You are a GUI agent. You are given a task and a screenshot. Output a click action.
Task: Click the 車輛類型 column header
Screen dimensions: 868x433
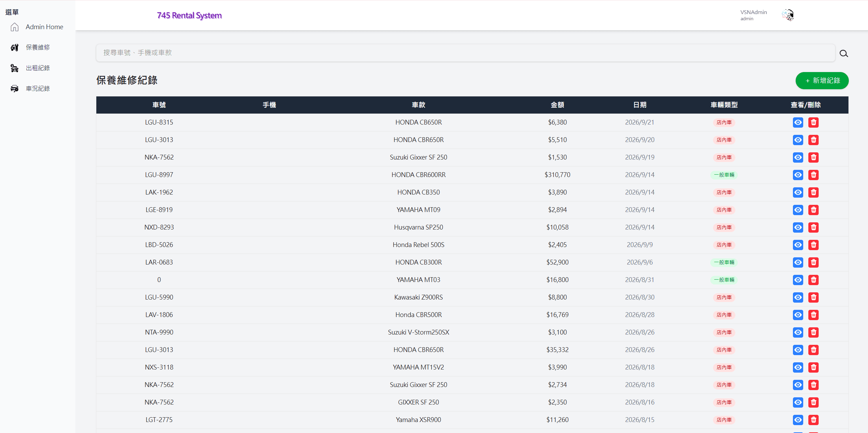[724, 105]
